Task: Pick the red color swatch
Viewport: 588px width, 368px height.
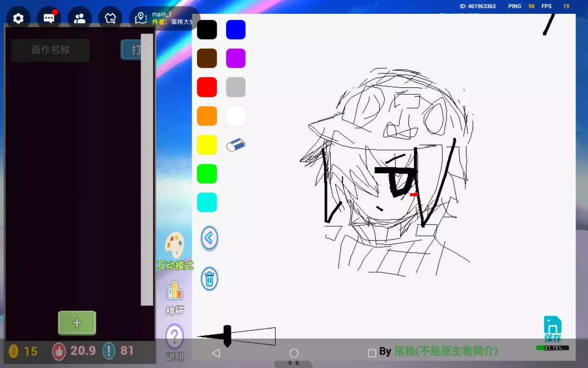Action: [207, 87]
